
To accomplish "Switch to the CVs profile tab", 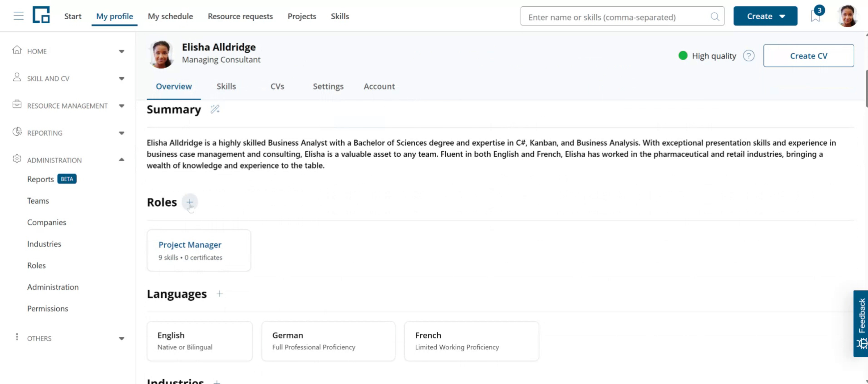I will pyautogui.click(x=277, y=86).
